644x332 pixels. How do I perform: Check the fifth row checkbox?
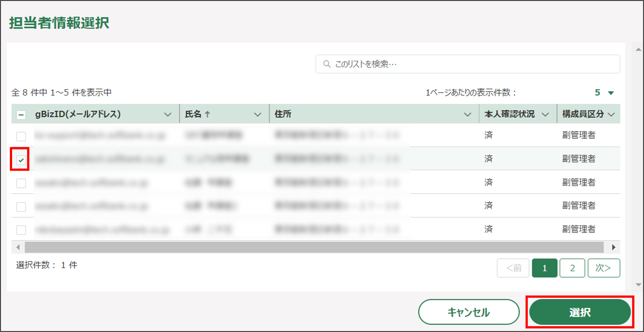21,230
